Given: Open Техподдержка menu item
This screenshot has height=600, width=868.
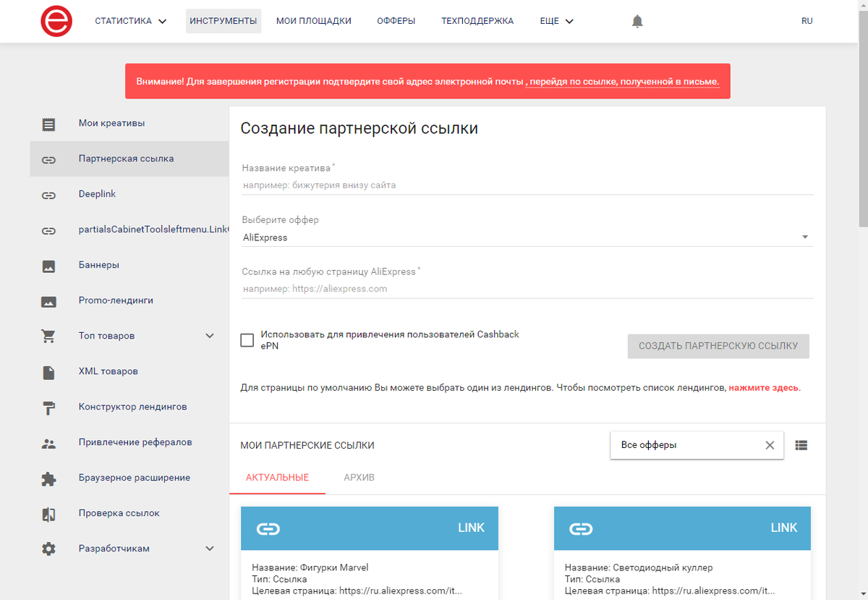Looking at the screenshot, I should [477, 21].
